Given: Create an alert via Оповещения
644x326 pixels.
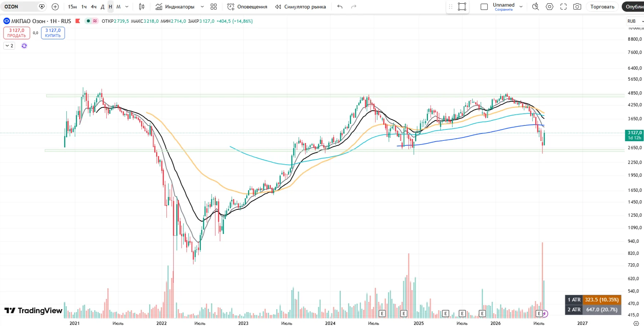Looking at the screenshot, I should (x=247, y=7).
